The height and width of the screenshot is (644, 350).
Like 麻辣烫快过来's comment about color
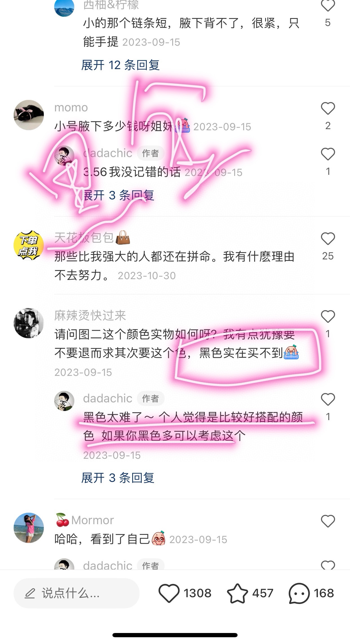coord(328,316)
